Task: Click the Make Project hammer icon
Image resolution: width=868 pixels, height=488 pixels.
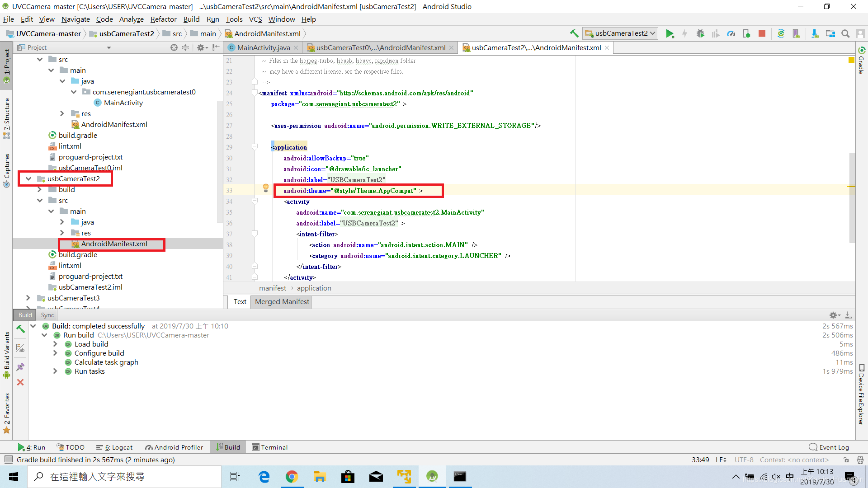Action: pyautogui.click(x=574, y=33)
